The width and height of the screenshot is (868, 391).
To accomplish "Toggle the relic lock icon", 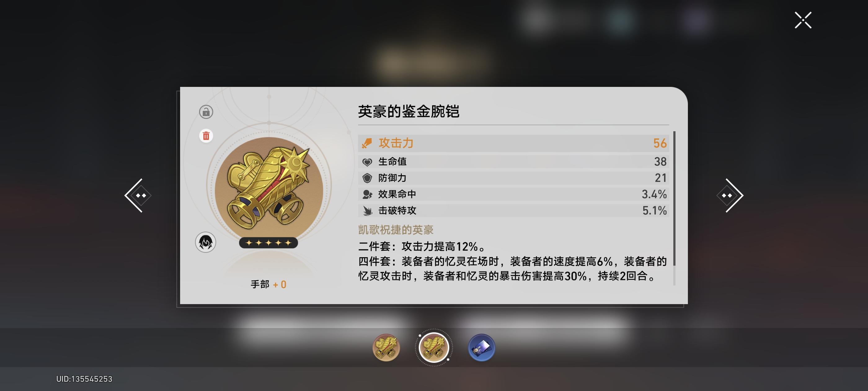I will click(206, 112).
